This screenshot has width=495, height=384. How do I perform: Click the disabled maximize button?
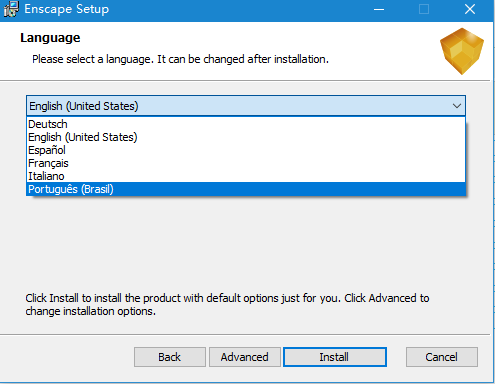pos(424,9)
